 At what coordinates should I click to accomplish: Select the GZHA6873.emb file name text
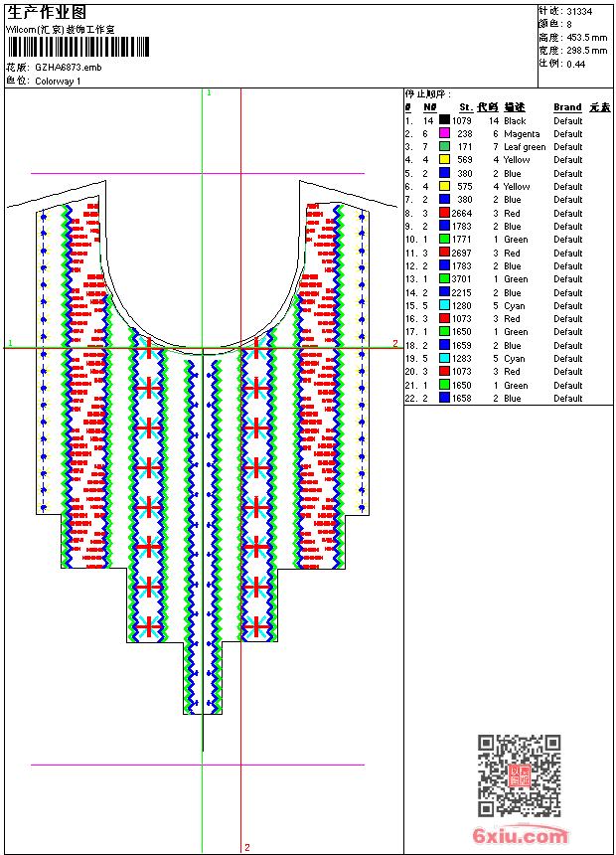click(x=68, y=68)
